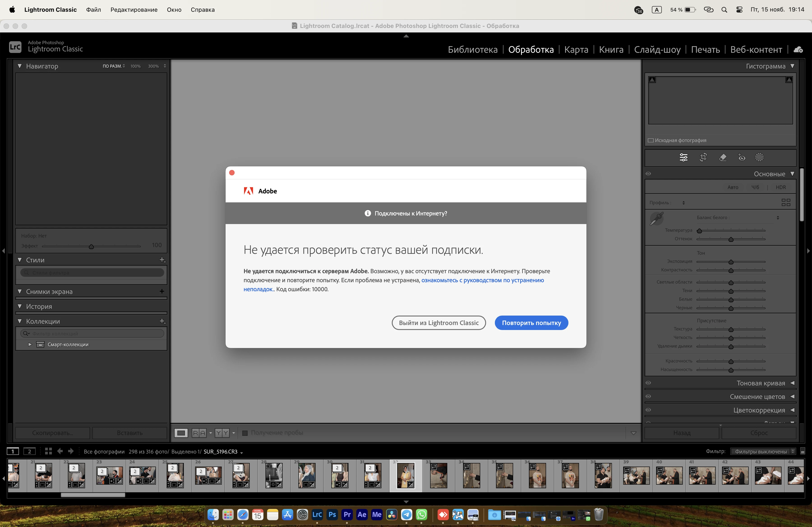Toggle shadow clipping indicator in histogram
Viewport: 812px width, 527px height.
(652, 80)
